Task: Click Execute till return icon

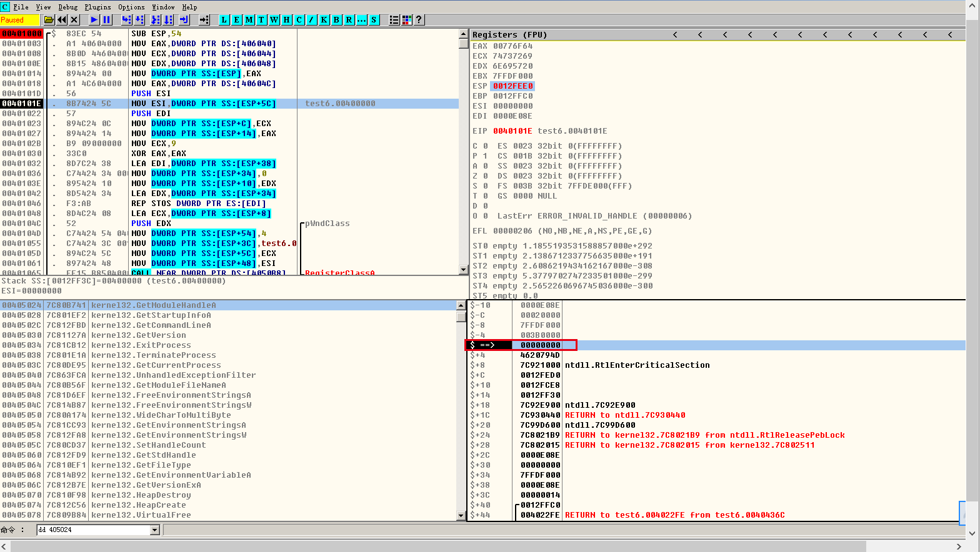Action: point(184,20)
